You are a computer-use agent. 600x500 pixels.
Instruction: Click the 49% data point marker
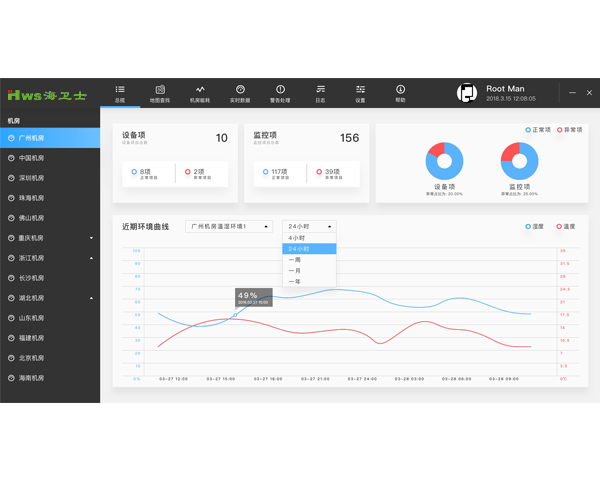[x=235, y=315]
